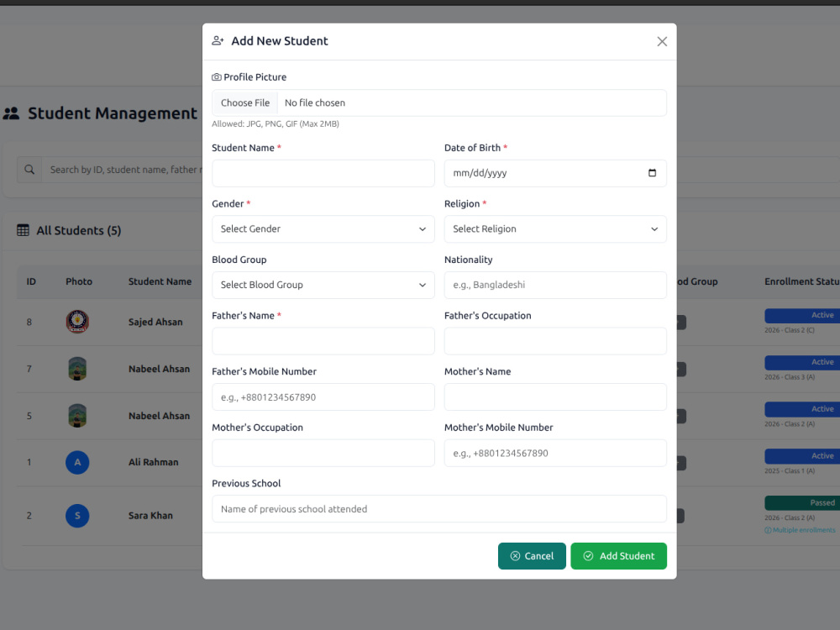Click the add-user icon beside dialog title
Image resolution: width=840 pixels, height=630 pixels.
[218, 40]
